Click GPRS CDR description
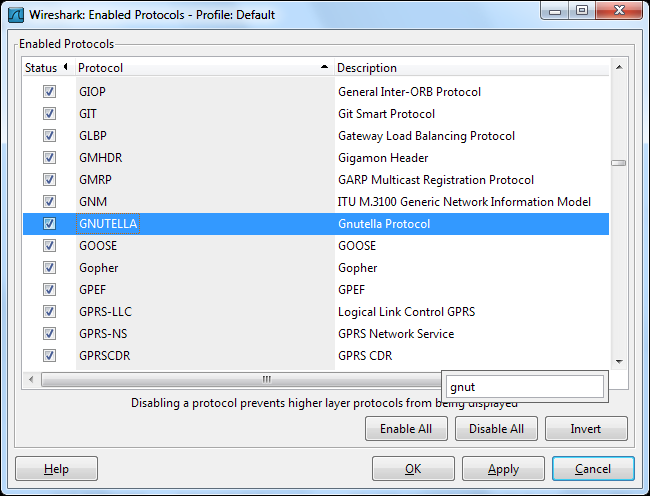The width and height of the screenshot is (650, 496). click(x=365, y=356)
